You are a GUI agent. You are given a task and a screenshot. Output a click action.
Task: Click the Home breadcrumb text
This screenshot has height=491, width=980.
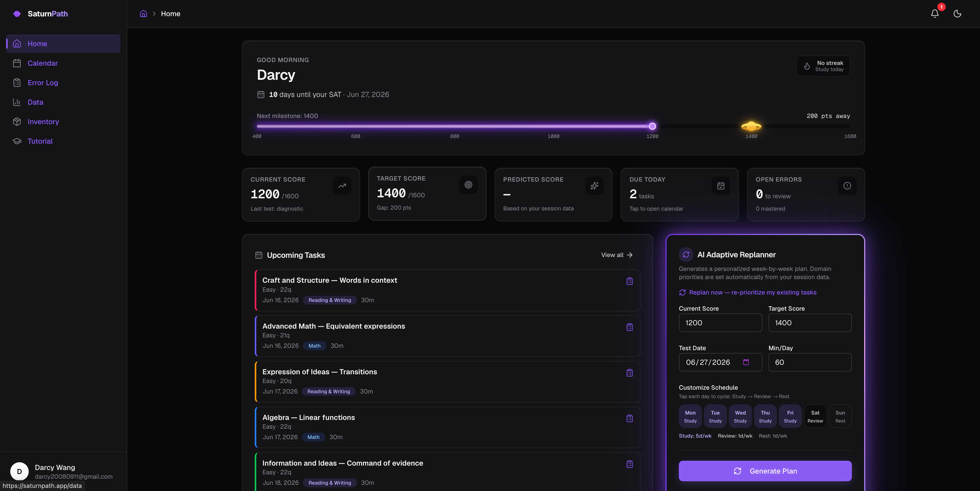pos(170,14)
